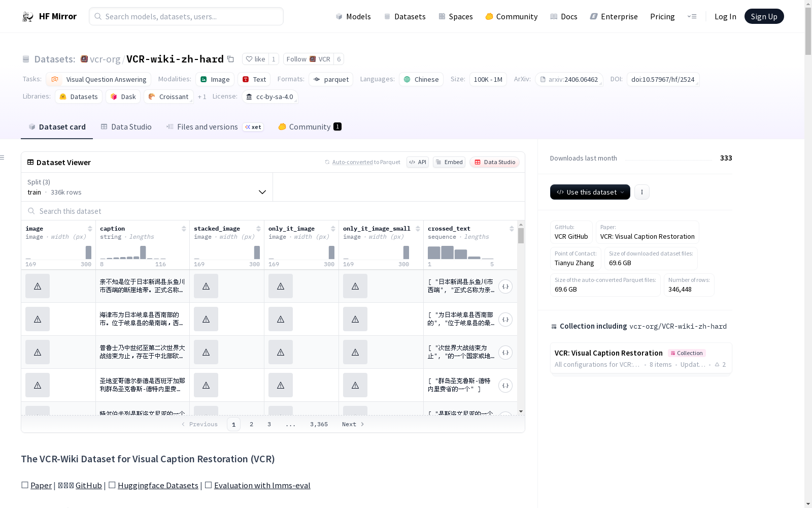Open Spaces in the top navigation
This screenshot has height=508, width=812.
point(456,16)
